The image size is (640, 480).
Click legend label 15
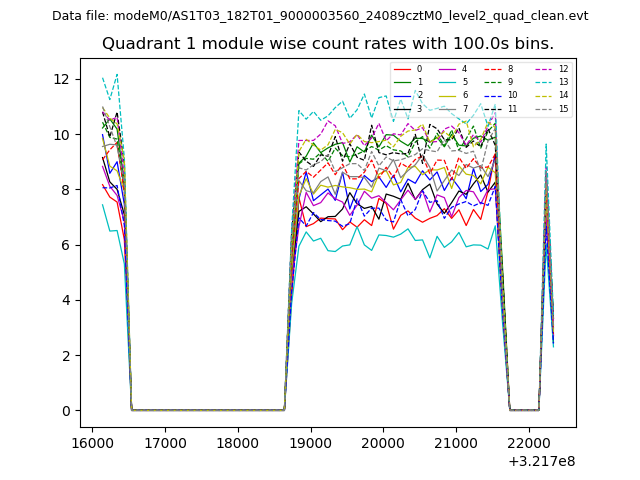[564, 108]
